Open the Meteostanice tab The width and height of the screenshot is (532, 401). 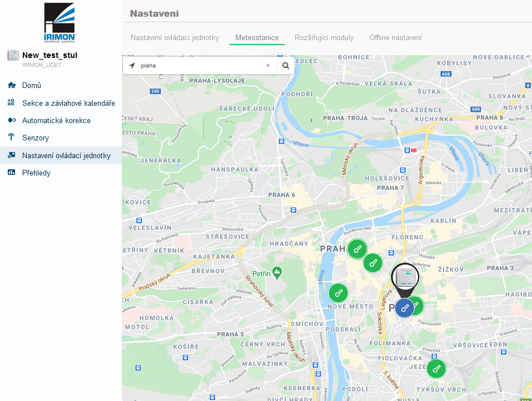(257, 38)
